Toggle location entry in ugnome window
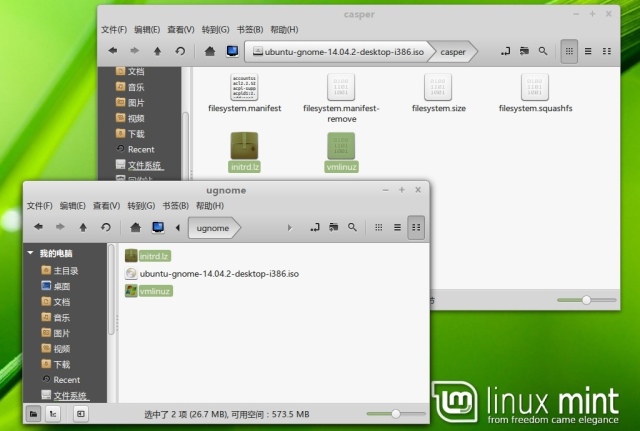This screenshot has width=640, height=431. (x=315, y=227)
